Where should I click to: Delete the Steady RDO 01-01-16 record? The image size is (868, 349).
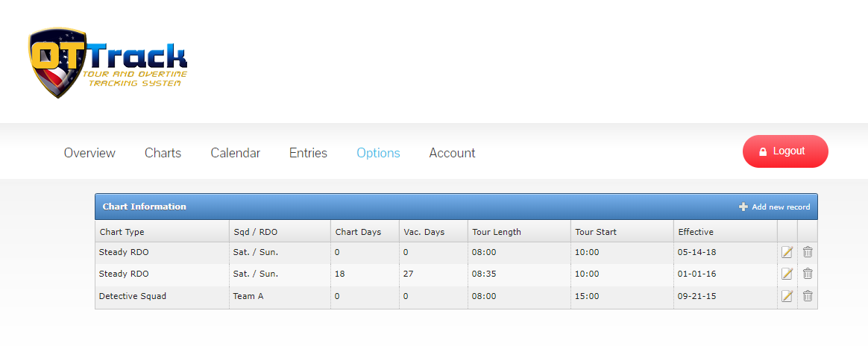click(808, 274)
